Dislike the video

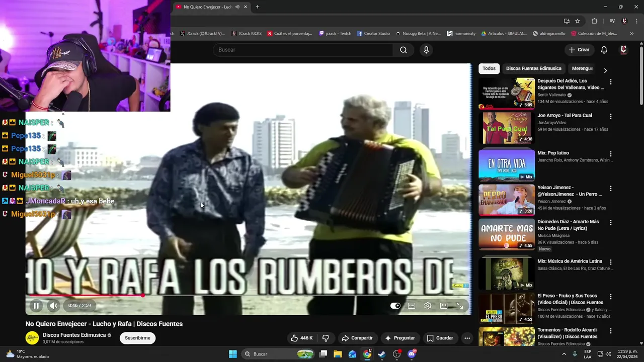coord(326,338)
